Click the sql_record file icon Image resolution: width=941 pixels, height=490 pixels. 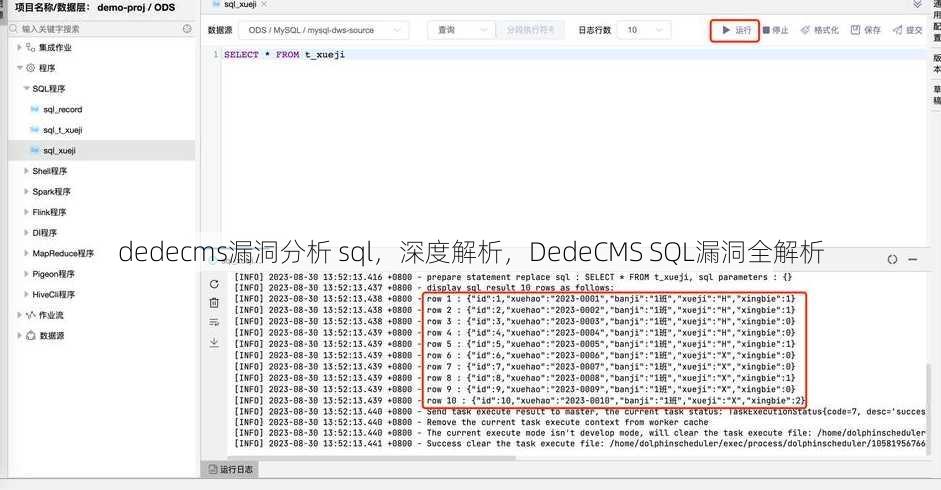pos(35,109)
